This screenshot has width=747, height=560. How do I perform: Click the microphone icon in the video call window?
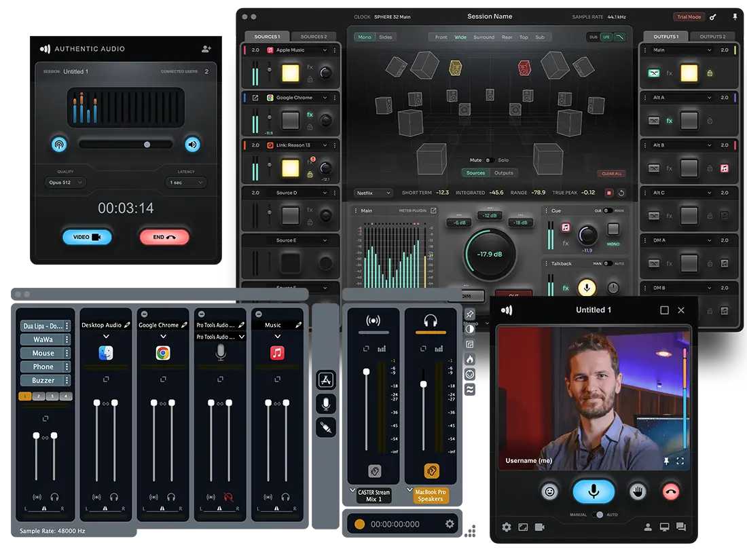594,491
